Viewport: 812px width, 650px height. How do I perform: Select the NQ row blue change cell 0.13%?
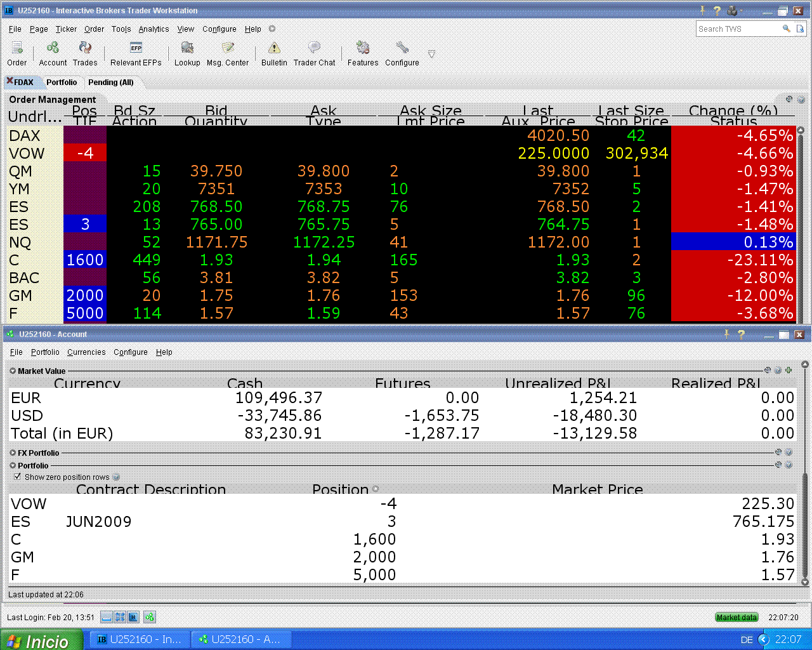733,242
